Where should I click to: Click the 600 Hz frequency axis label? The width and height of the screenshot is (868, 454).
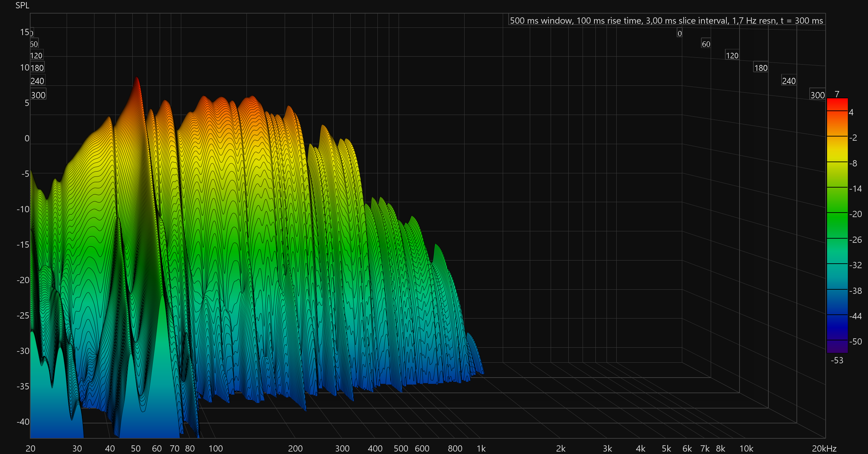point(422,448)
